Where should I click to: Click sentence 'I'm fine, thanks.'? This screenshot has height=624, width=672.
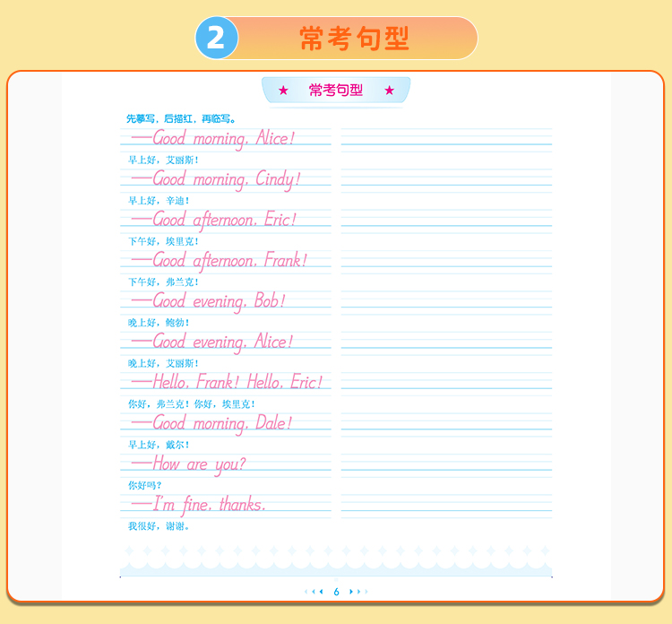point(198,505)
